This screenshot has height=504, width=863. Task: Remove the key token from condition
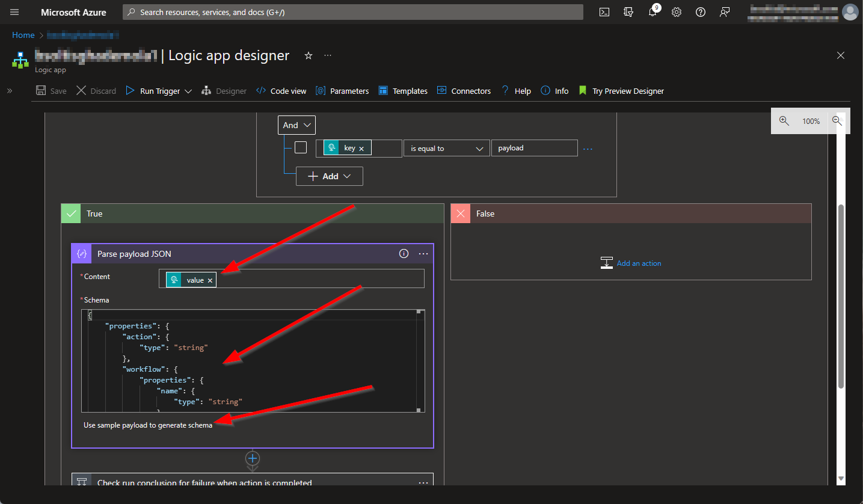[361, 149]
